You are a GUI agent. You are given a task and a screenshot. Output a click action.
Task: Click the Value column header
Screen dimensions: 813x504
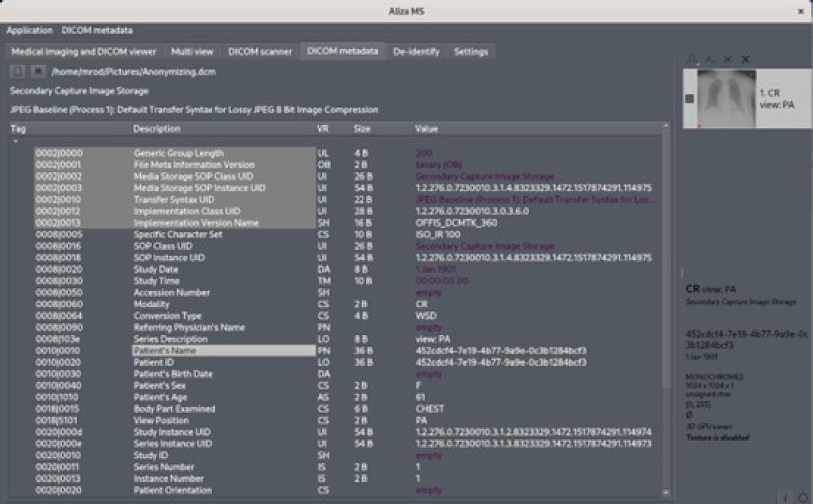(426, 129)
